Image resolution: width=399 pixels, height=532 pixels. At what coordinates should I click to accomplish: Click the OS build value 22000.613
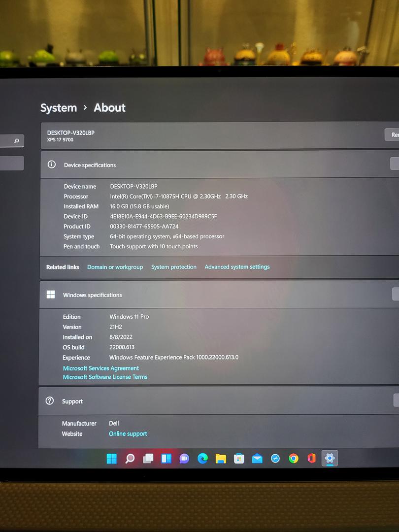(122, 347)
